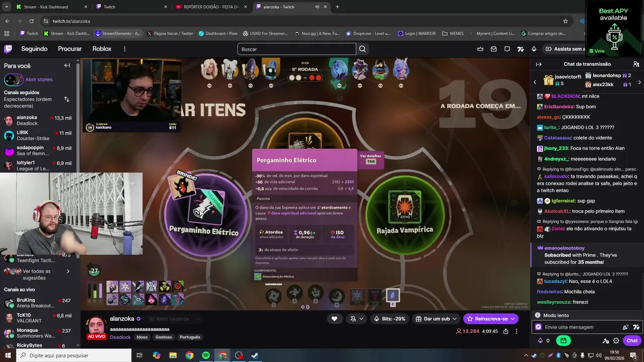Open moderator tools hammer icon
The image size is (644, 362).
coord(606,340)
